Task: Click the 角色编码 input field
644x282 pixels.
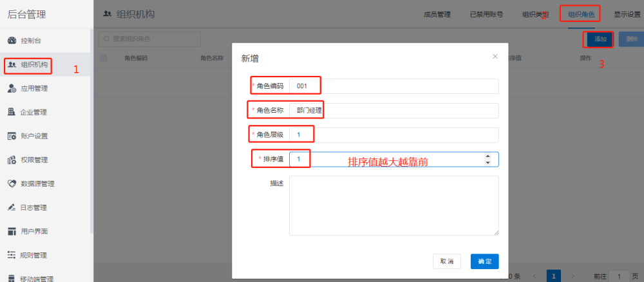Action: coord(393,86)
